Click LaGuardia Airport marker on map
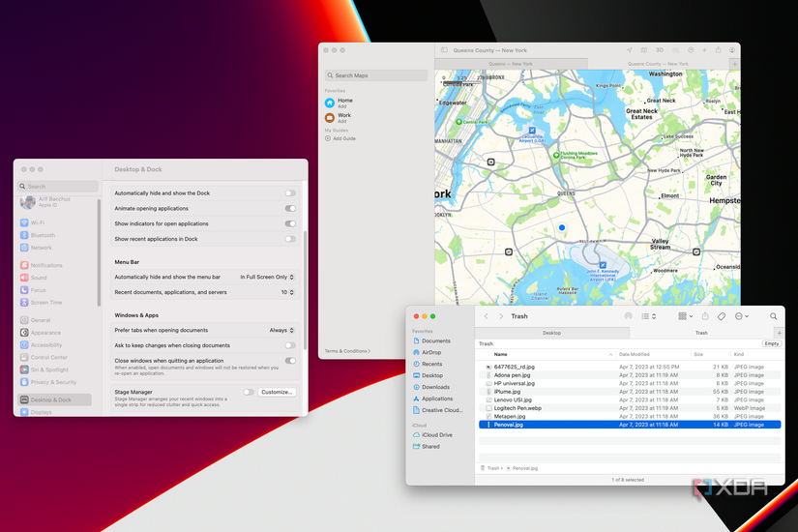This screenshot has width=798, height=532. (532, 131)
